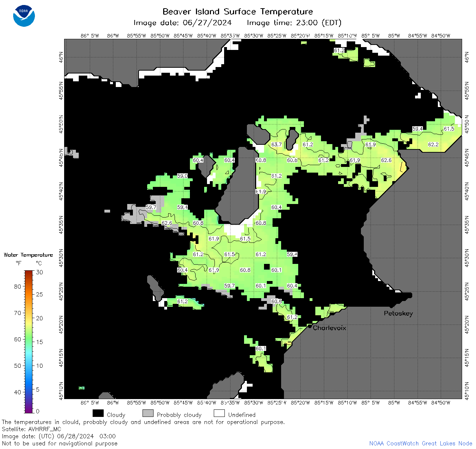
Task: Click the 0 Celsius scale tick label
Action: click(38, 411)
